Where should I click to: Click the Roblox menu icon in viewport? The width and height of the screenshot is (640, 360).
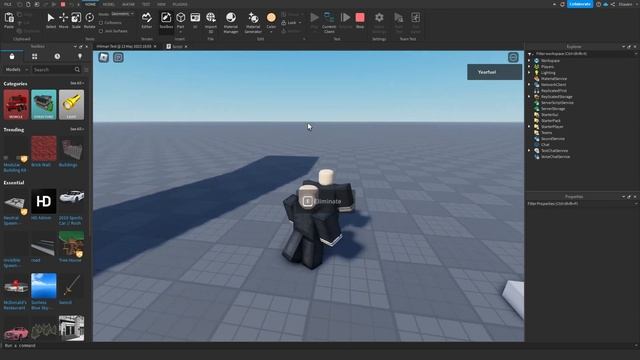click(x=104, y=57)
